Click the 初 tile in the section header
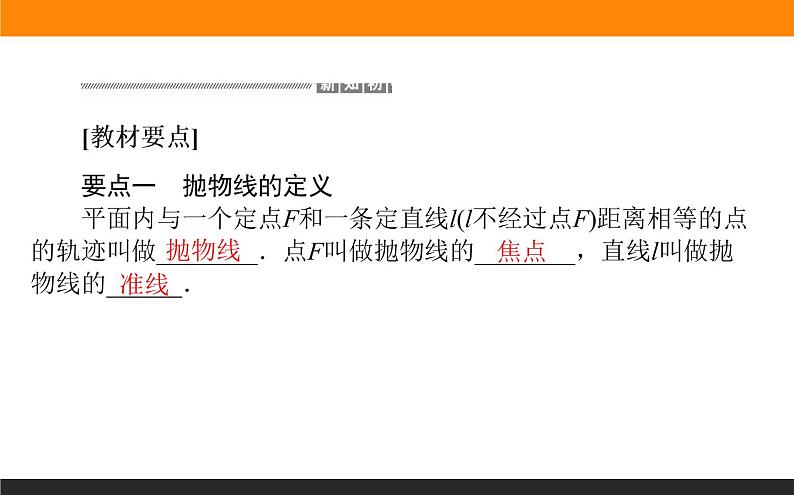This screenshot has width=794, height=495. 376,85
